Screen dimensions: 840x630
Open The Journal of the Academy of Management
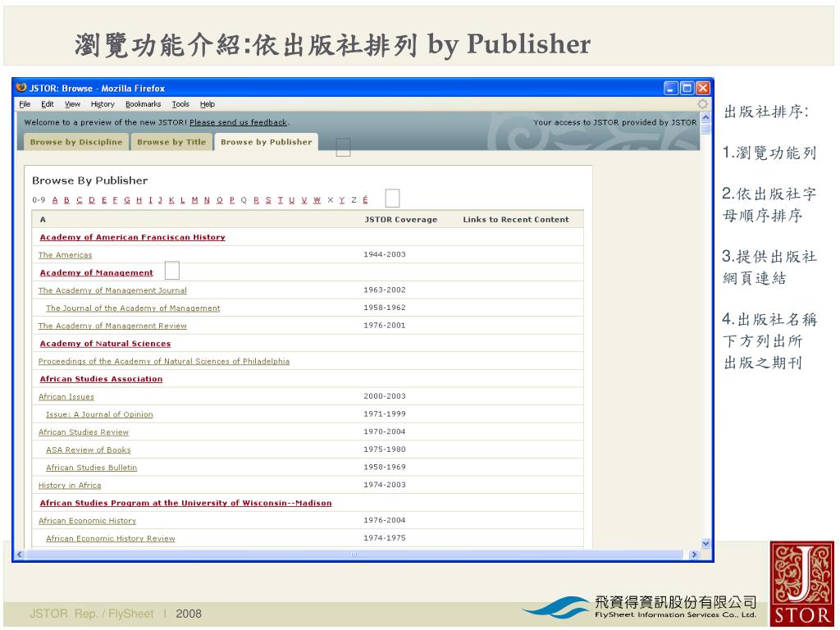coord(133,308)
